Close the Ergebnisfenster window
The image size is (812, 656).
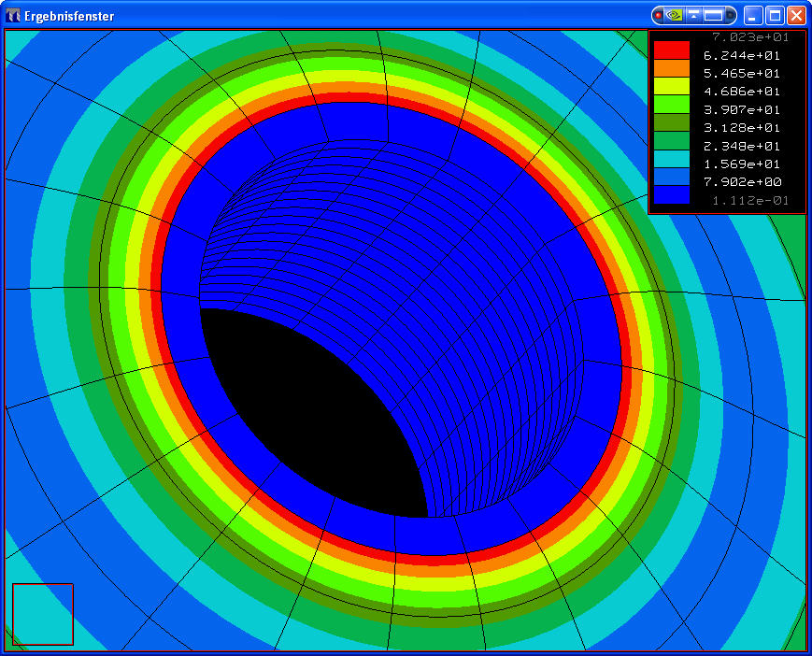(x=796, y=16)
